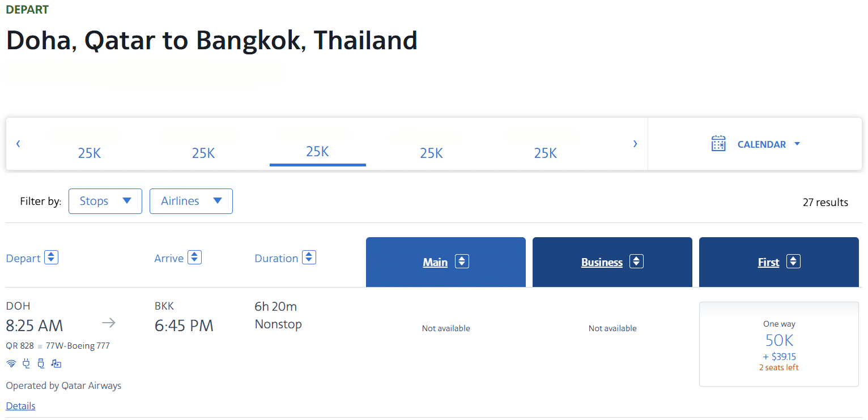Open the flight Details link
The height and width of the screenshot is (420, 868).
pyautogui.click(x=20, y=405)
